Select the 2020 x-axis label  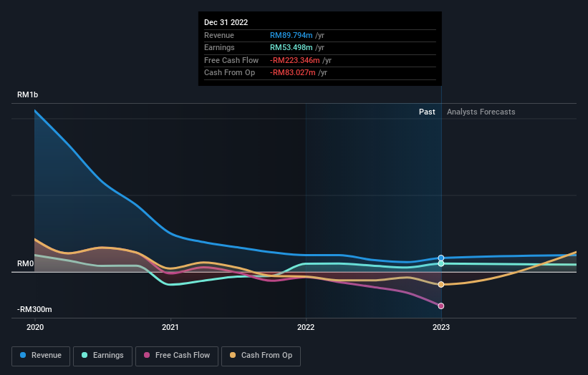click(x=35, y=327)
